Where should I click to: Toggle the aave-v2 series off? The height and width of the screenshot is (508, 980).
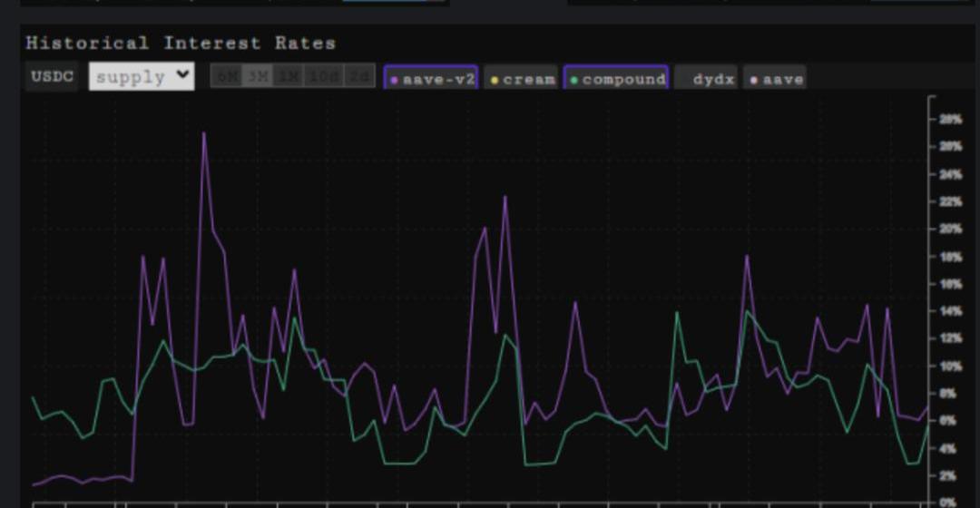pyautogui.click(x=432, y=79)
